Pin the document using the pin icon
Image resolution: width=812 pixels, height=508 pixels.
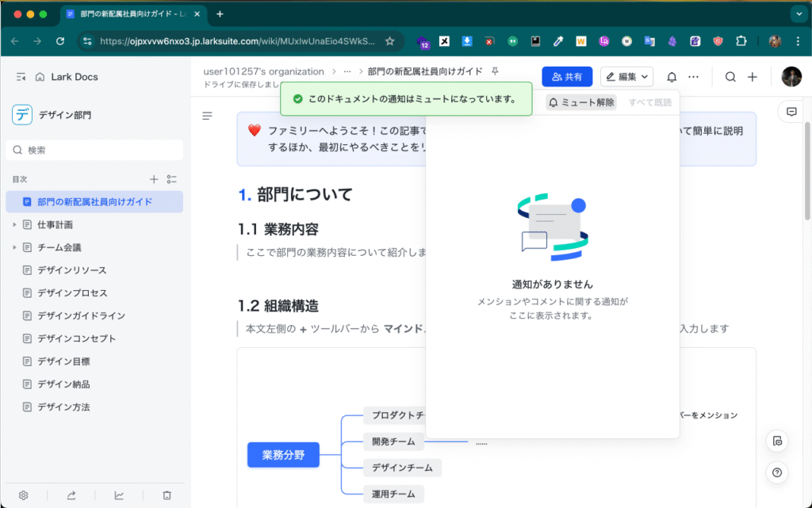pyautogui.click(x=496, y=71)
